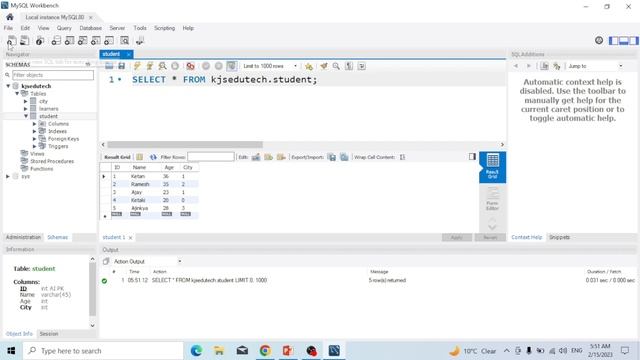This screenshot has width=640, height=360.
Task: Click the save snippet star icon
Action: [309, 66]
